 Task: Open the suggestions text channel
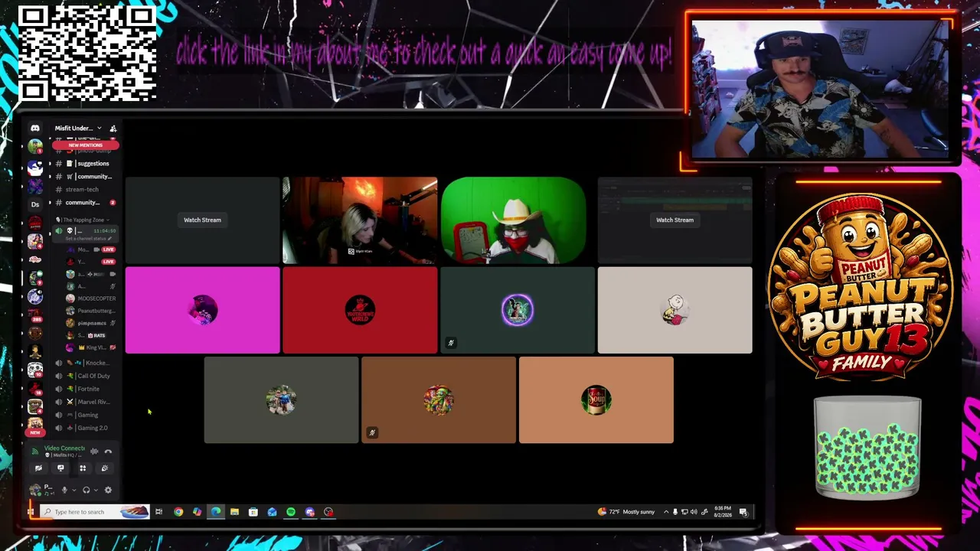(x=84, y=164)
